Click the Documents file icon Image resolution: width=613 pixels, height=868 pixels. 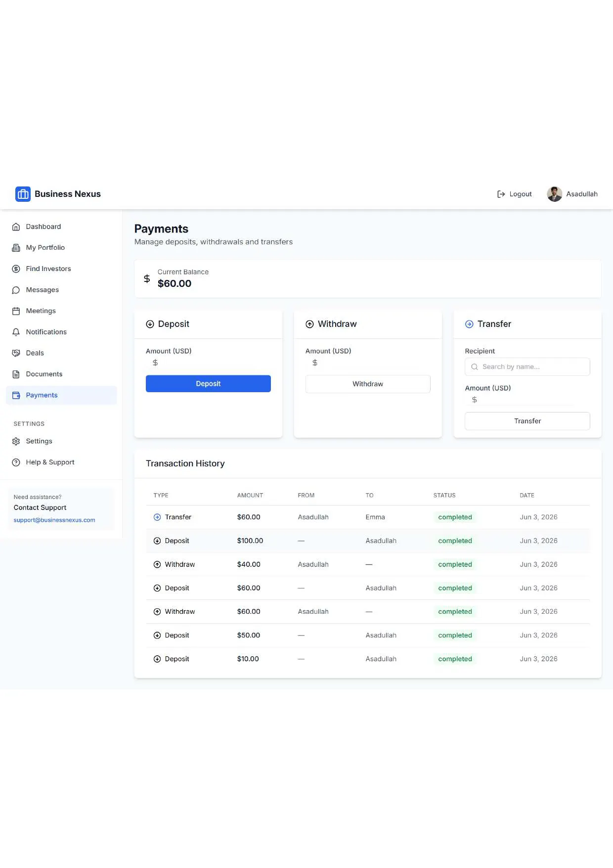point(16,374)
